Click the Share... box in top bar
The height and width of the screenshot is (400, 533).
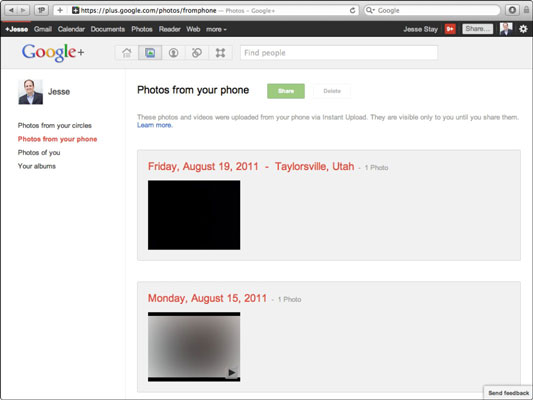point(478,29)
